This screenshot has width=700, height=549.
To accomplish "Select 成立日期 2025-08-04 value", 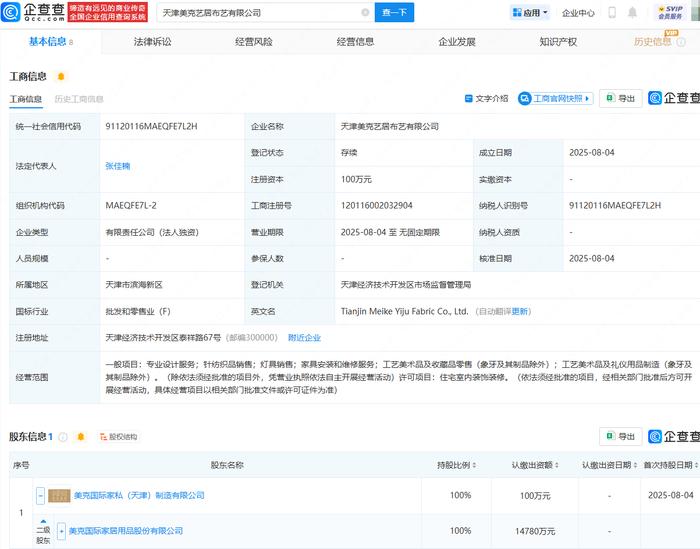I will coord(592,153).
